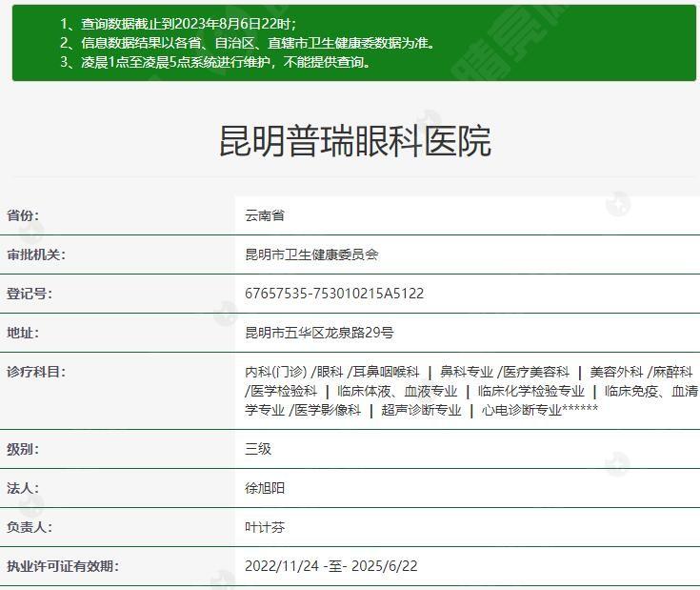
Task: Click the notice about 卫生健康委数据为准
Action: pos(248,43)
